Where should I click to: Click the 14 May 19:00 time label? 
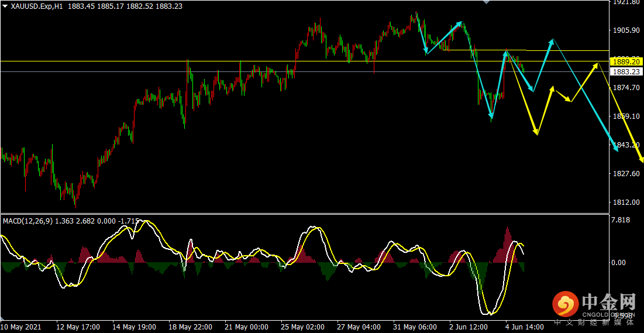[x=134, y=327]
